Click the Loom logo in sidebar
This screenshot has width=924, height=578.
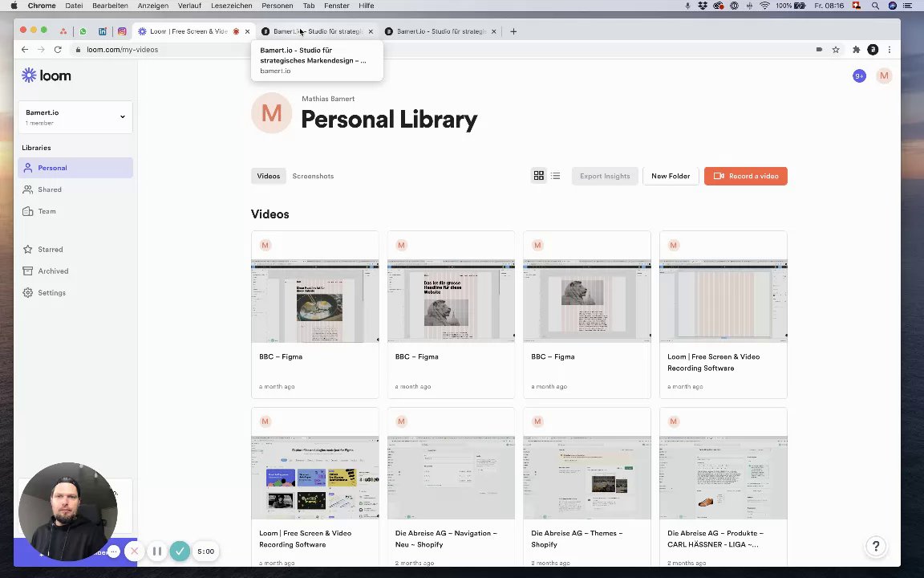click(x=46, y=75)
